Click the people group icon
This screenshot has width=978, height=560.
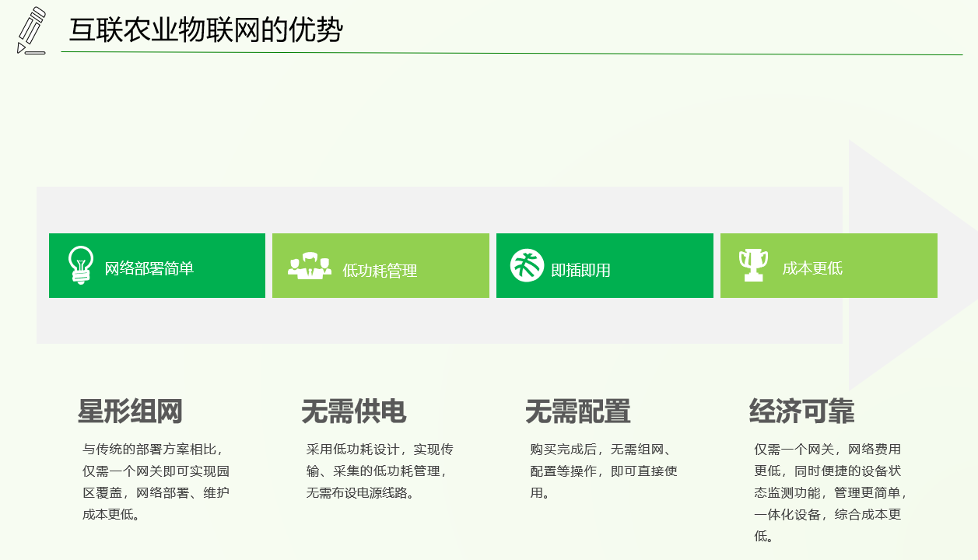(x=310, y=265)
